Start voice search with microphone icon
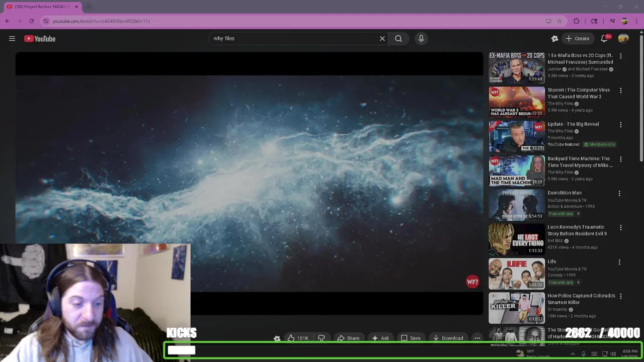644x362 pixels. pos(421,38)
